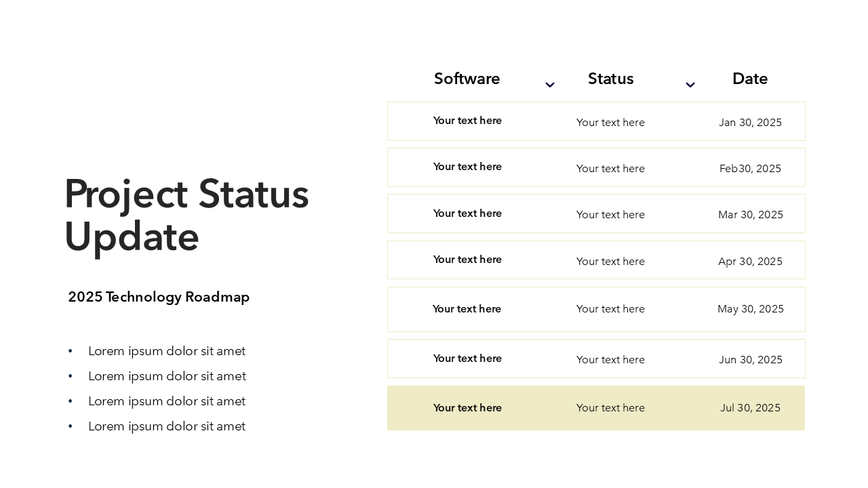Select the Jan 30, 2025 date cell
This screenshot has height=488, width=868.
(x=750, y=123)
